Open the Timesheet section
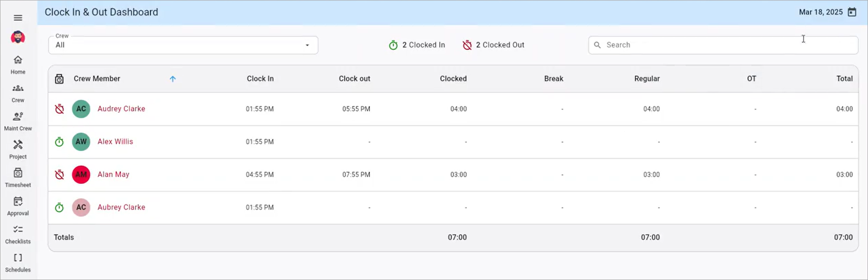This screenshot has height=280, width=868. coord(18,178)
